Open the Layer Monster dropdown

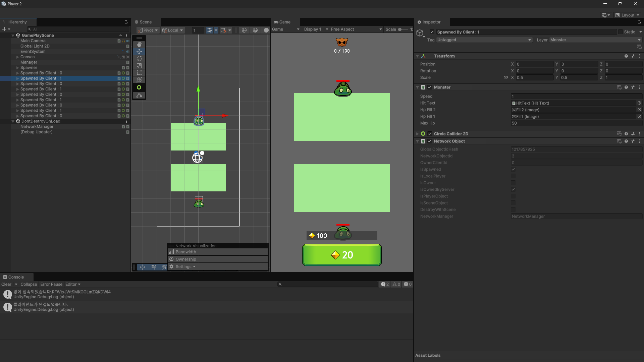tap(595, 40)
